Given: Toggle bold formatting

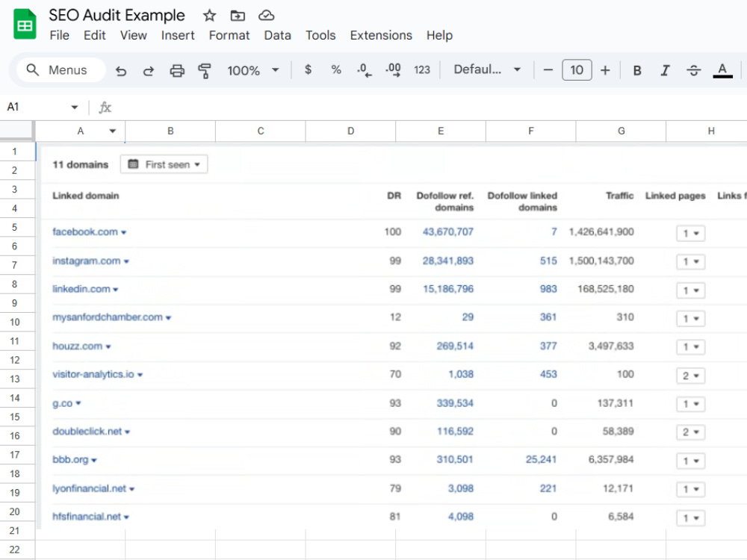Looking at the screenshot, I should coord(637,70).
